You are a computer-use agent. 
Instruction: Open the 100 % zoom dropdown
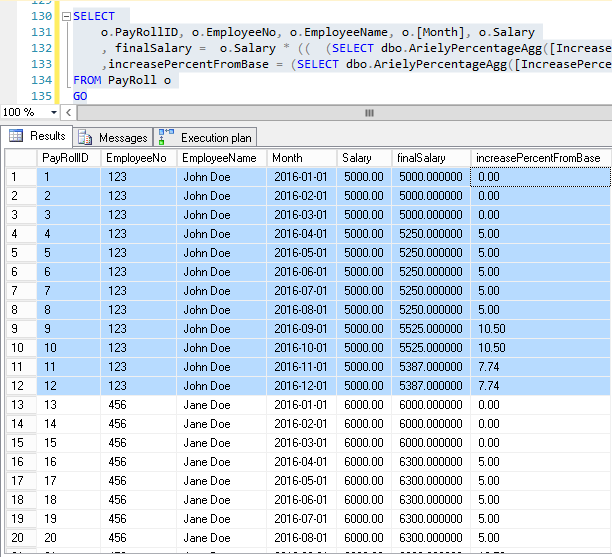point(54,113)
